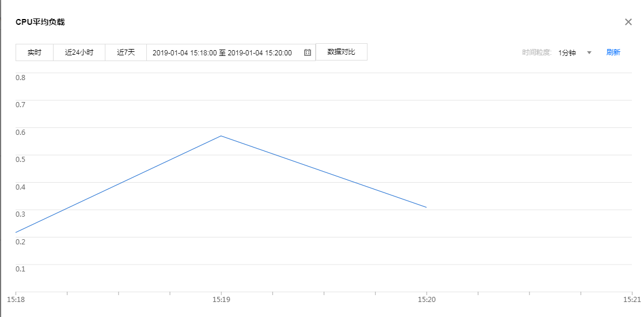This screenshot has height=317, width=644.
Task: Click the 数据对比 button
Action: coord(341,52)
